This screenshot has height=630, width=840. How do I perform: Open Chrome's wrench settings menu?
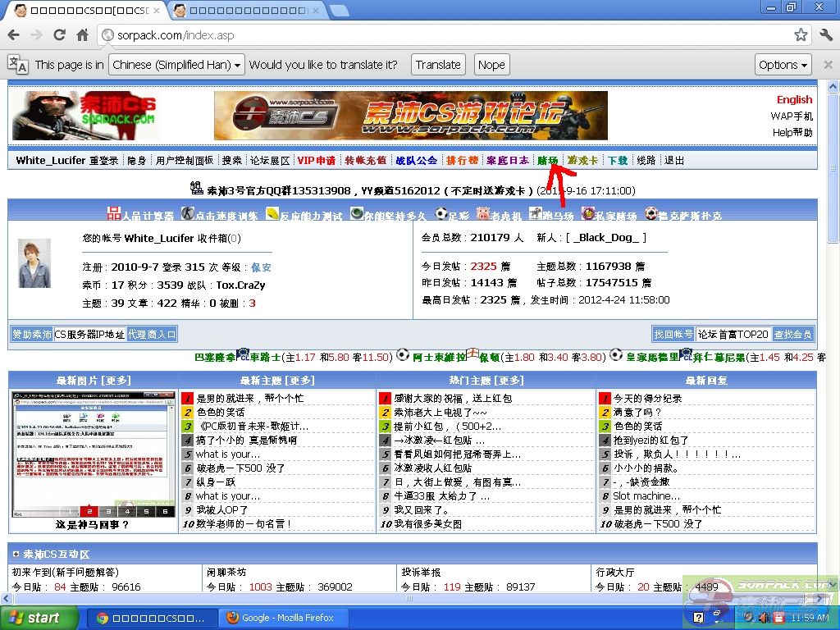tap(825, 35)
